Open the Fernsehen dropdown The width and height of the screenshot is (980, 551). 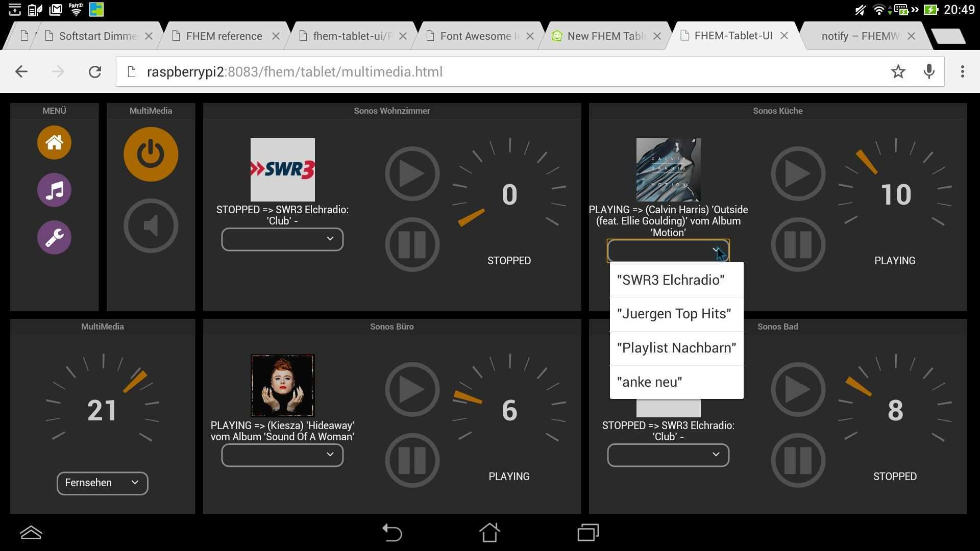point(102,483)
